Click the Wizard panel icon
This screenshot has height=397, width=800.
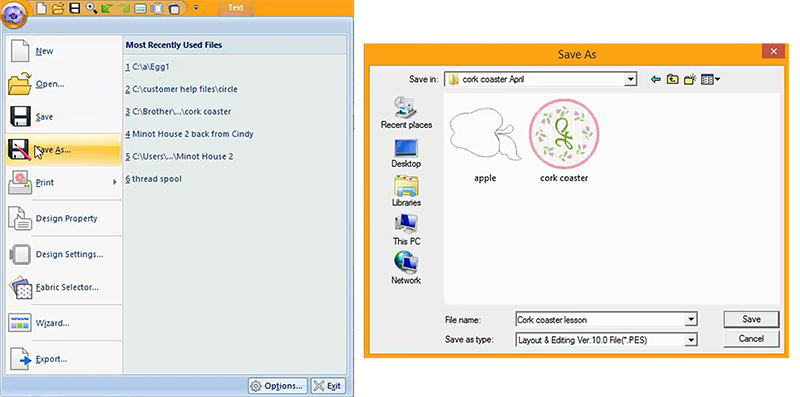coord(20,322)
